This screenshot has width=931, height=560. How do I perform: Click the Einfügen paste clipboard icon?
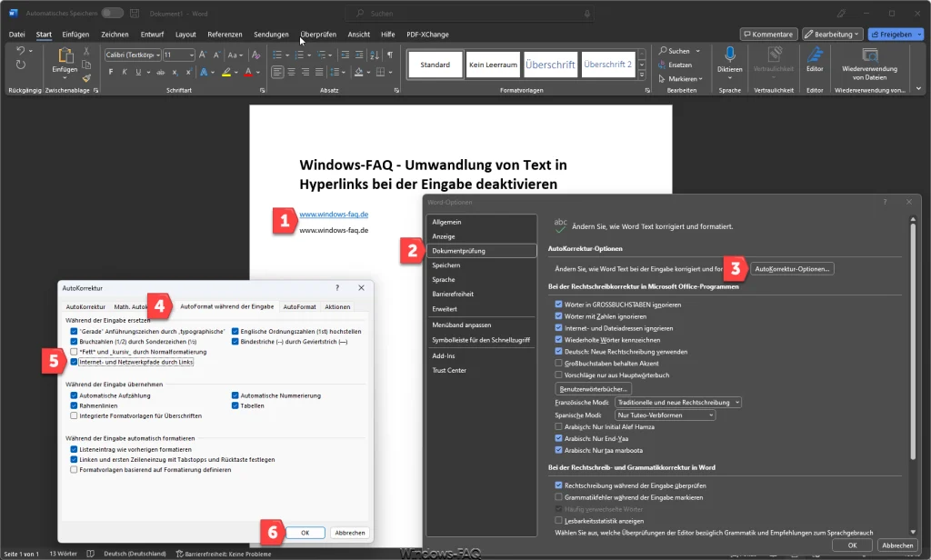[x=65, y=55]
